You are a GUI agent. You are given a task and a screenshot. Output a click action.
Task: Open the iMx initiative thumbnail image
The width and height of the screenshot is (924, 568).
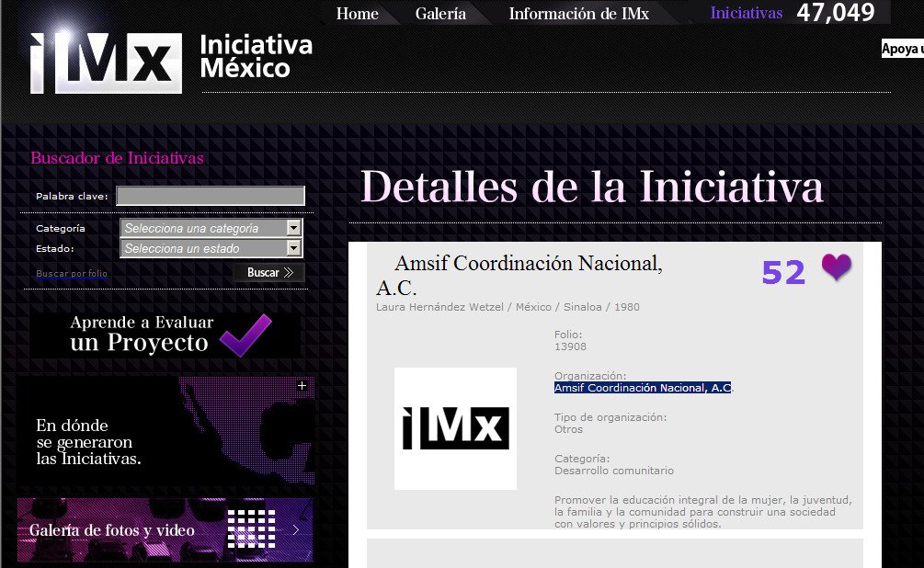pyautogui.click(x=455, y=428)
